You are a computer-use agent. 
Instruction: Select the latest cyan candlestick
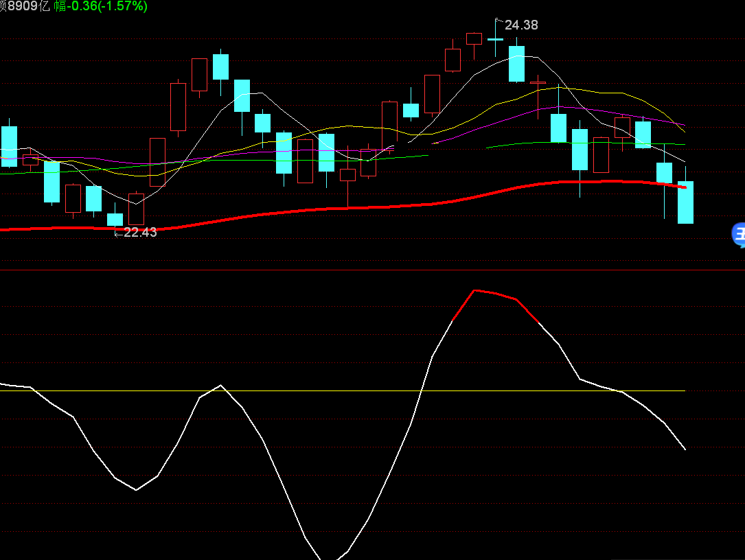pos(685,202)
